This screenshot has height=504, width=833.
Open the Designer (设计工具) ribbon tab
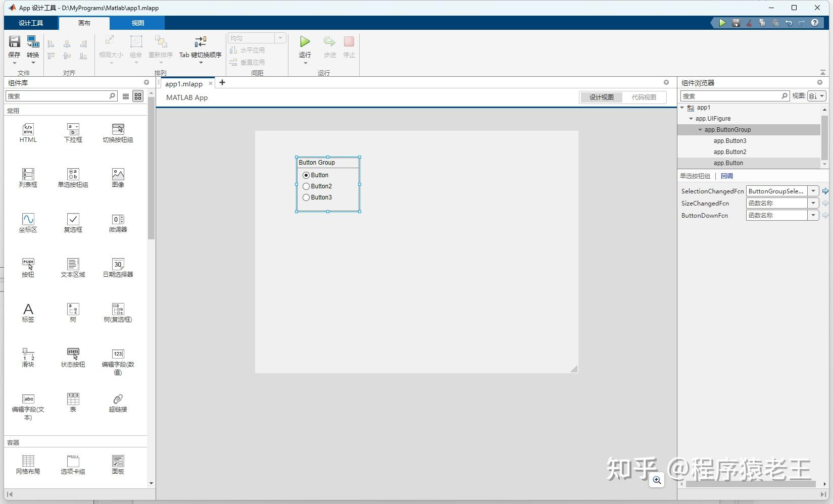tap(31, 23)
